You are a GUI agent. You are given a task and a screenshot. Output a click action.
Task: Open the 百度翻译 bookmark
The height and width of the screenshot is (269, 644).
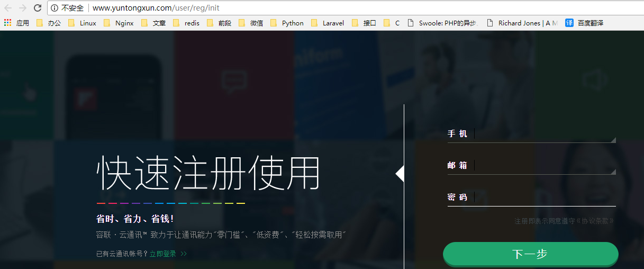pos(584,23)
